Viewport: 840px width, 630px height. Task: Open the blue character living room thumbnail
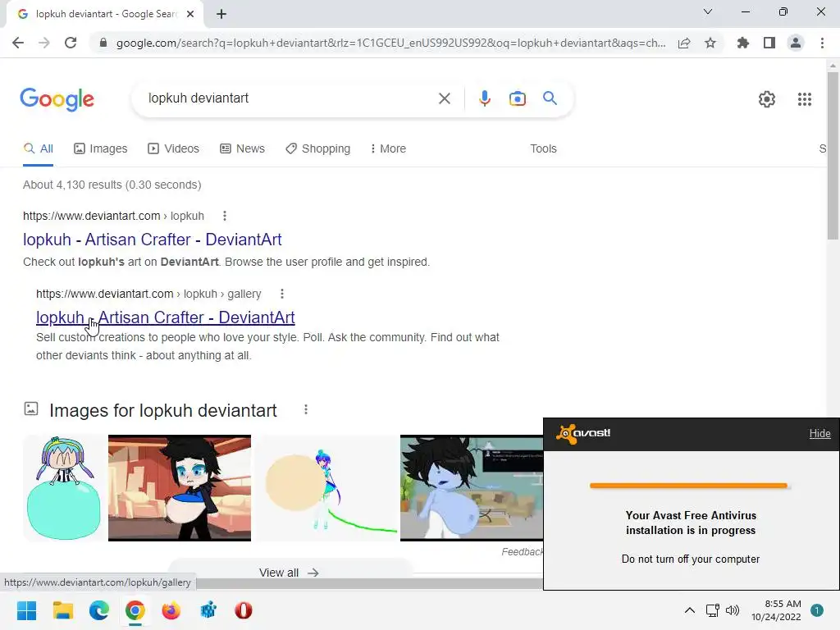pyautogui.click(x=472, y=488)
